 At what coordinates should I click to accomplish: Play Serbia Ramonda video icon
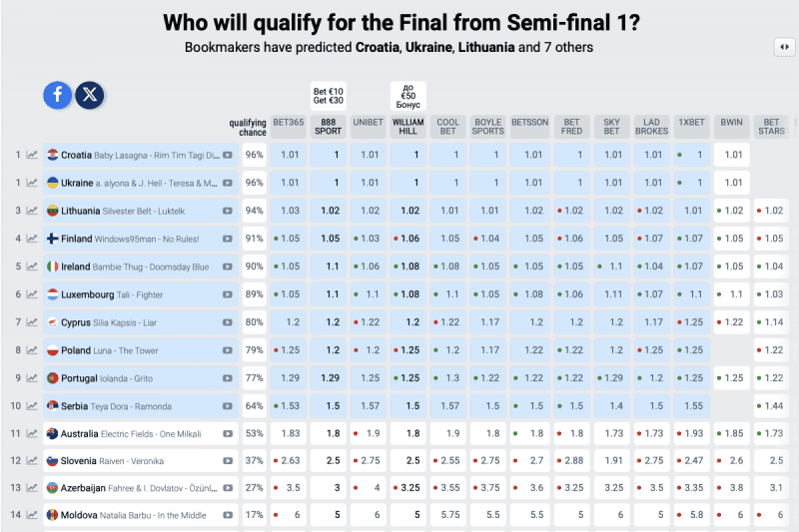click(x=228, y=406)
